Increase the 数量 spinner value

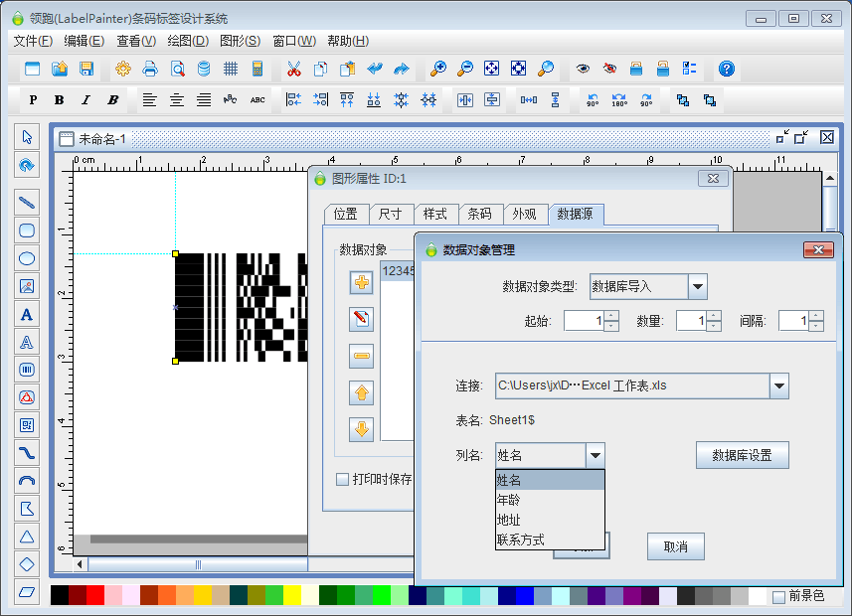(714, 316)
